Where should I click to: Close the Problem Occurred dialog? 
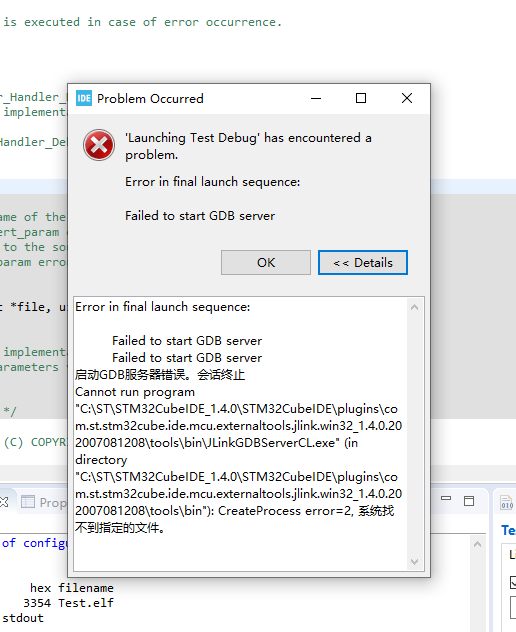pos(407,98)
